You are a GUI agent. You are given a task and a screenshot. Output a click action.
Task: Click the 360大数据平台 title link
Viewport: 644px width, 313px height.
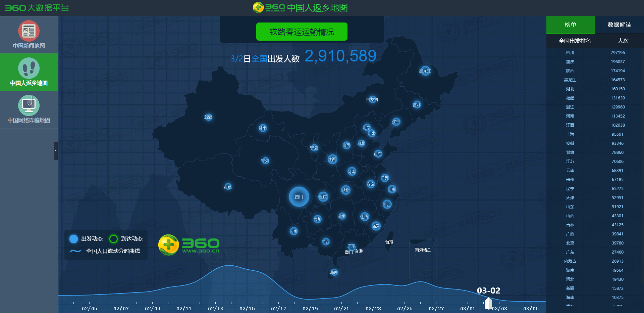37,8
